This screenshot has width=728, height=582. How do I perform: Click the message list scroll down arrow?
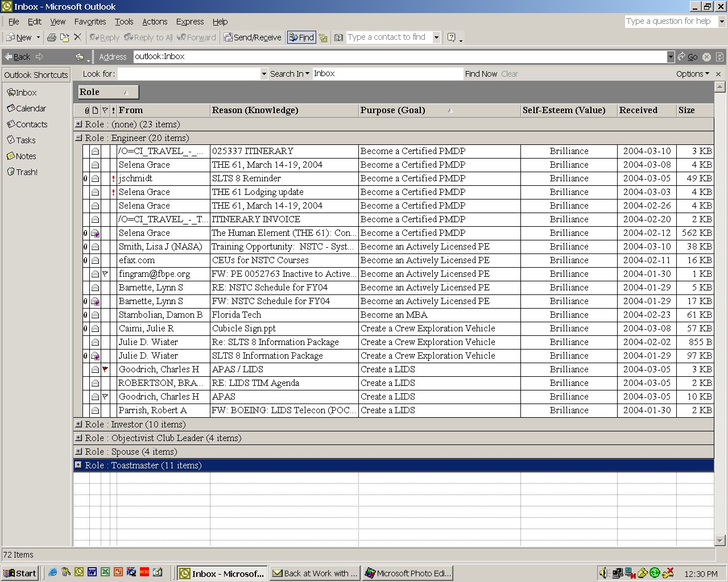720,541
